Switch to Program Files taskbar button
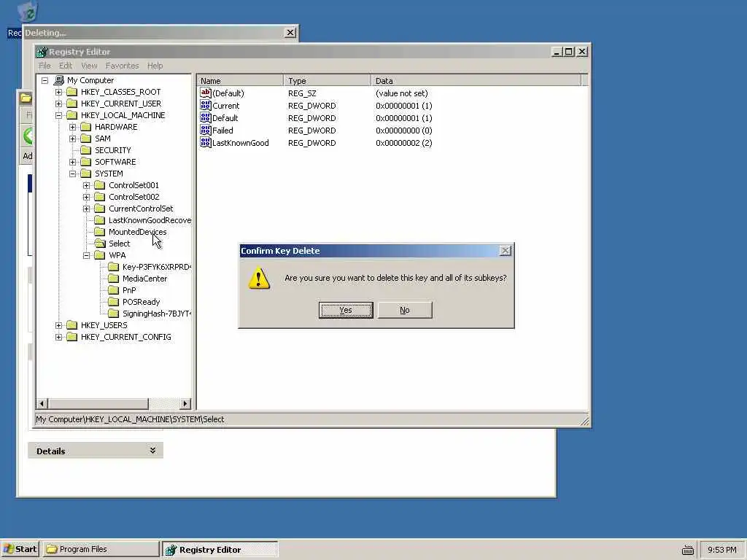 tap(101, 549)
